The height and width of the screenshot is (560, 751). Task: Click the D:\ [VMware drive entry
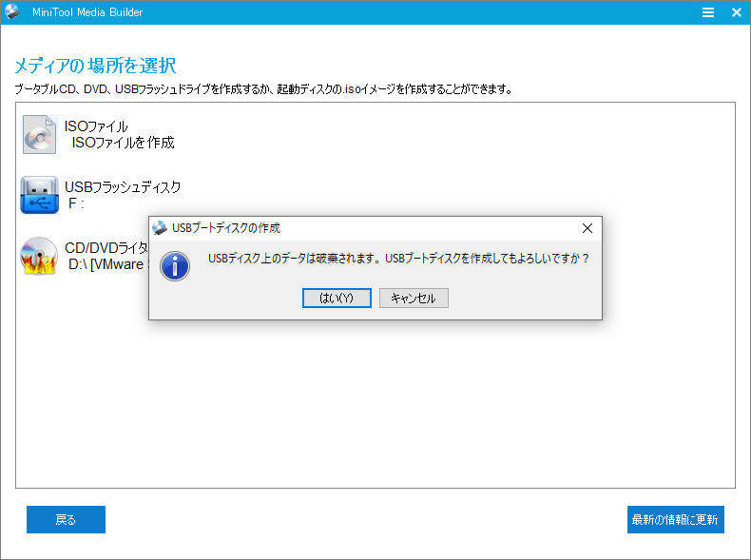click(x=108, y=264)
